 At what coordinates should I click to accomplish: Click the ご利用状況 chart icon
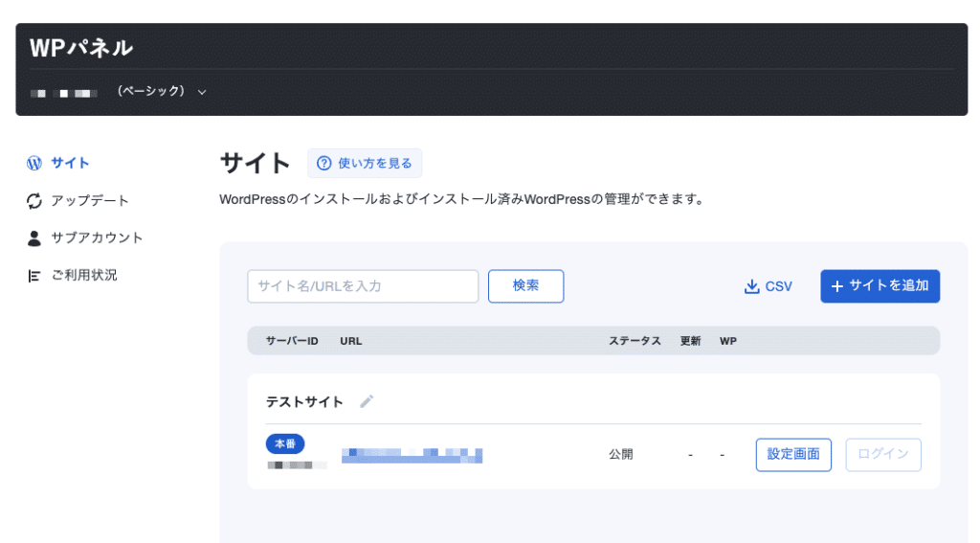click(x=34, y=276)
